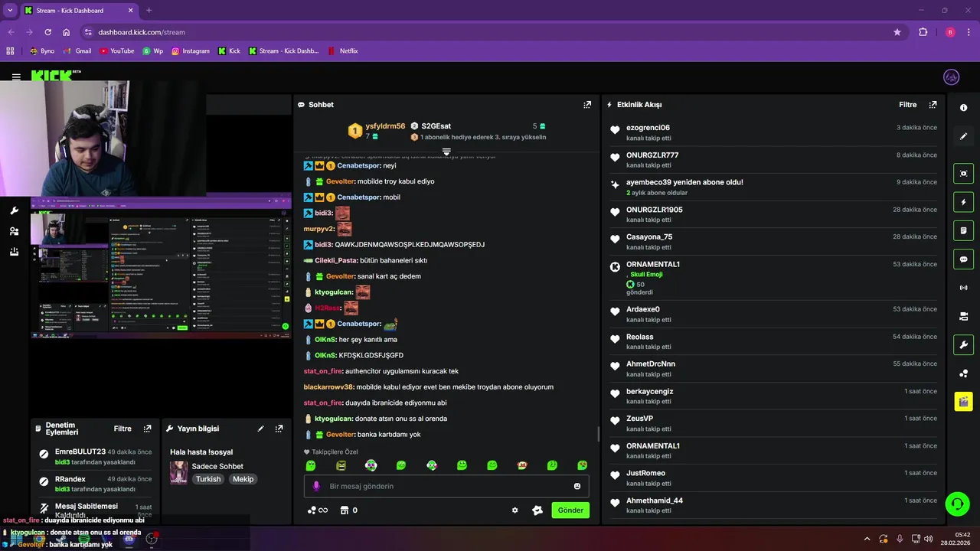
Task: Pop out the Yayın bilgisi panel
Action: [279, 429]
